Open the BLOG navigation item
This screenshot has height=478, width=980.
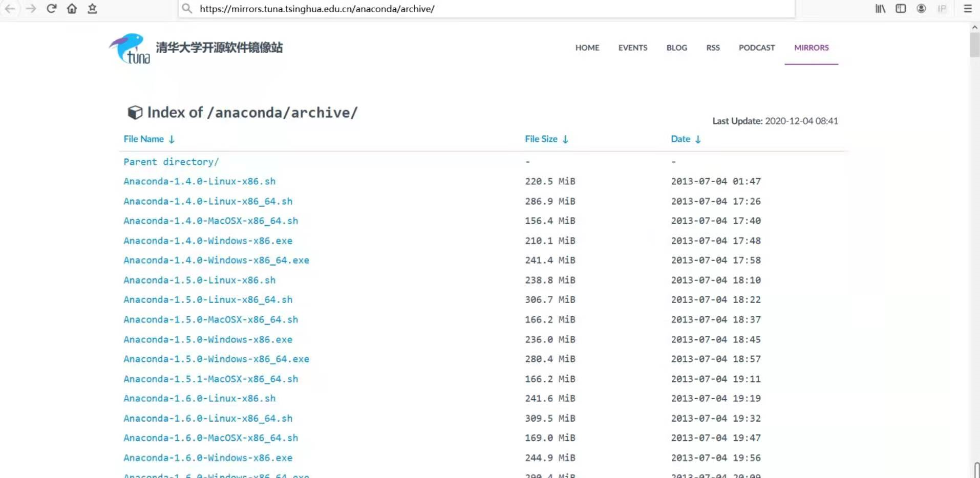677,48
